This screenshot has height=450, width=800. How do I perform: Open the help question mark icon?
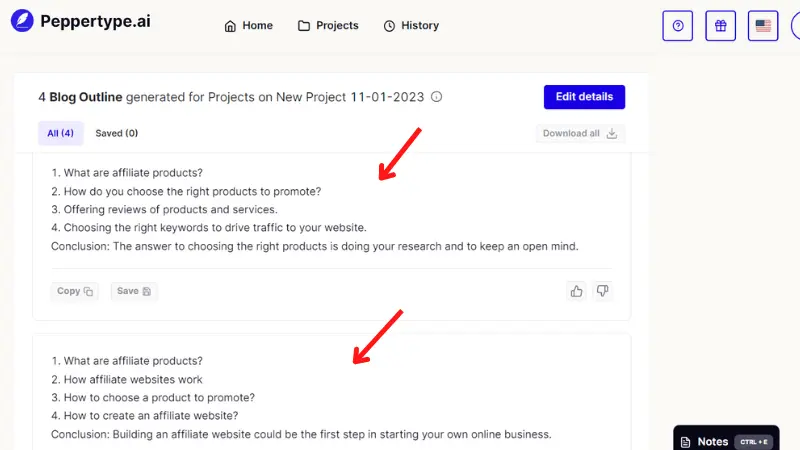[678, 26]
